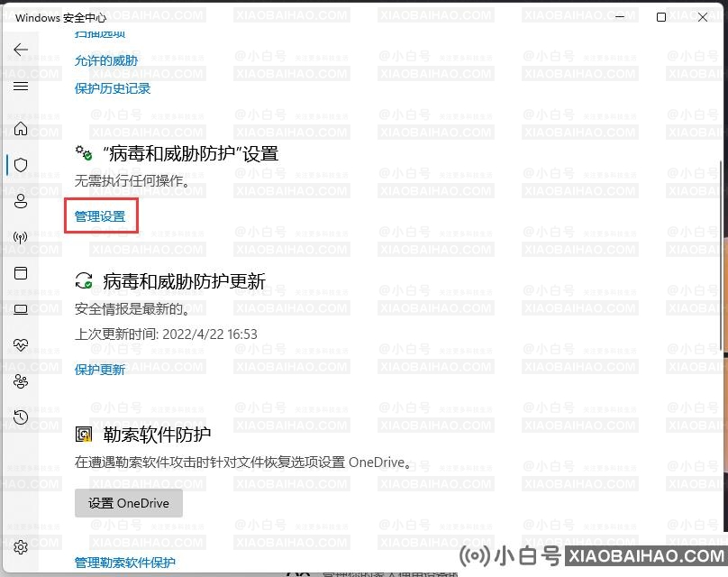Open family options icon

(21, 381)
